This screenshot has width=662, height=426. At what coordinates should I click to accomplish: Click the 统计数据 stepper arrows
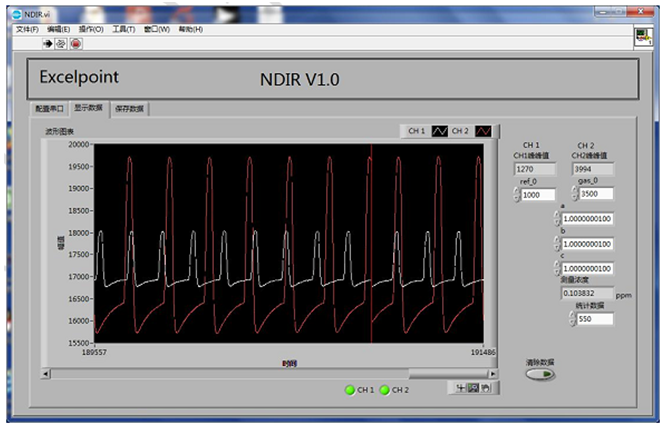click(572, 319)
